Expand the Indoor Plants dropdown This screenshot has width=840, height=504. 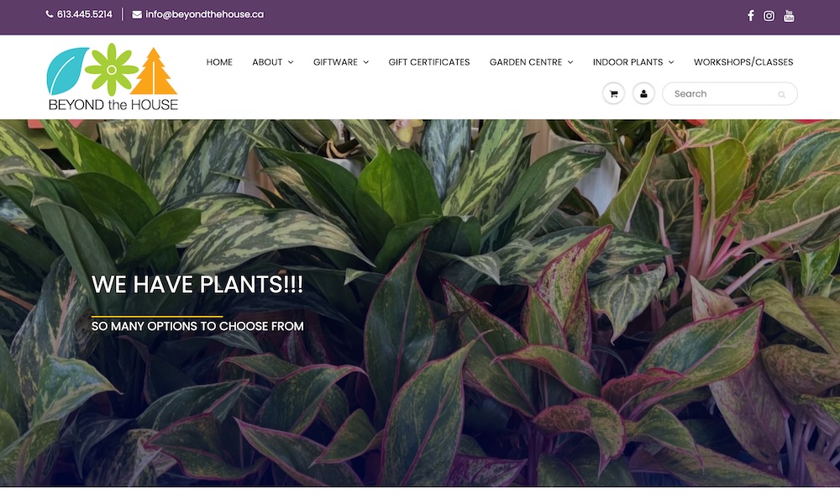[x=633, y=62]
